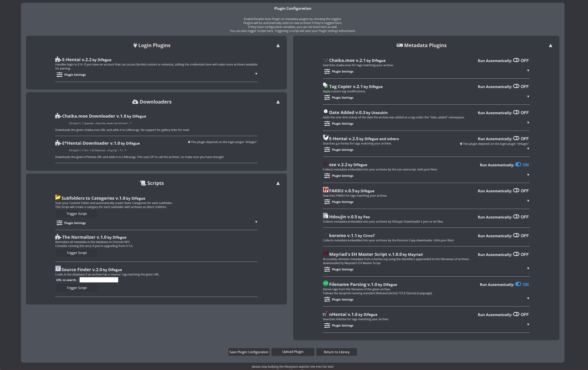
Task: Expand Subfolders to Categories Plugin Settings arrow
Action: [x=256, y=222]
